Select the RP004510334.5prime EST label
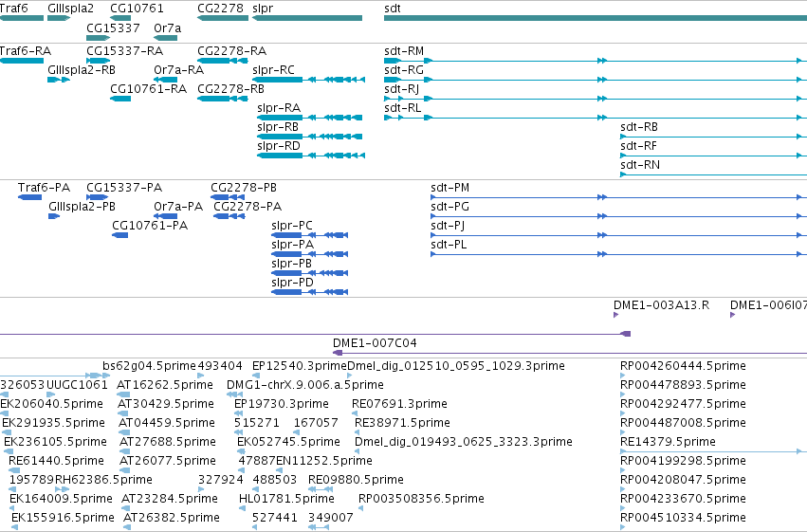Viewport: 807px width, 532px height. pyautogui.click(x=683, y=519)
